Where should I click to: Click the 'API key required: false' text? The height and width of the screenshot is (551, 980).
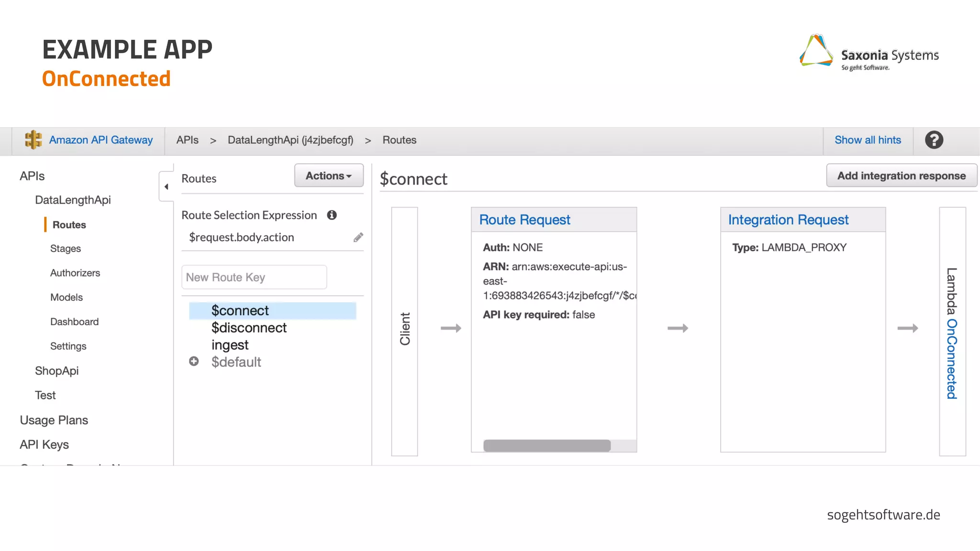(539, 315)
